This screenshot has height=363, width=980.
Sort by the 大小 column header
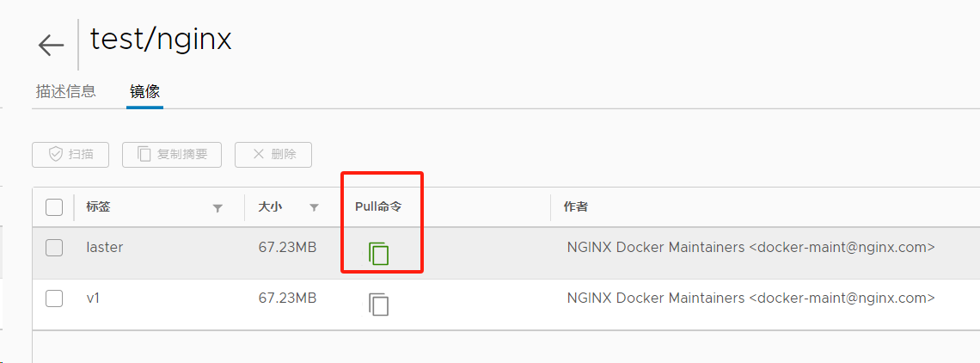click(x=270, y=207)
